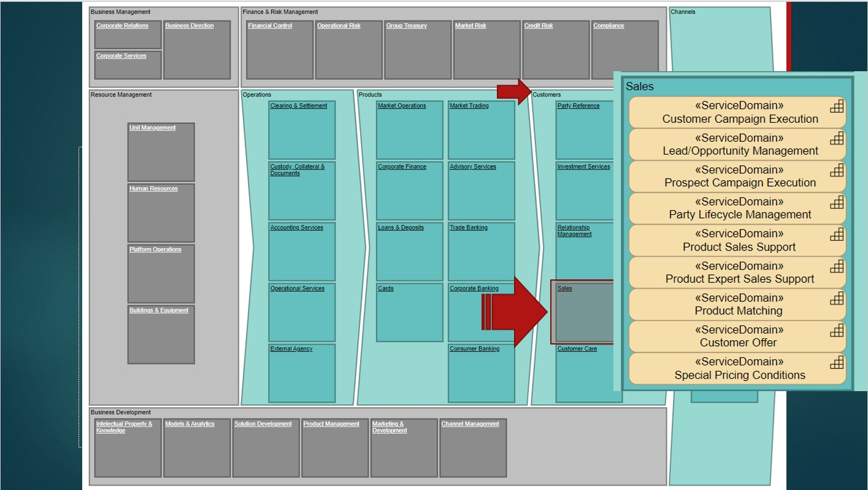Open the Corporate Relations link

(x=122, y=26)
